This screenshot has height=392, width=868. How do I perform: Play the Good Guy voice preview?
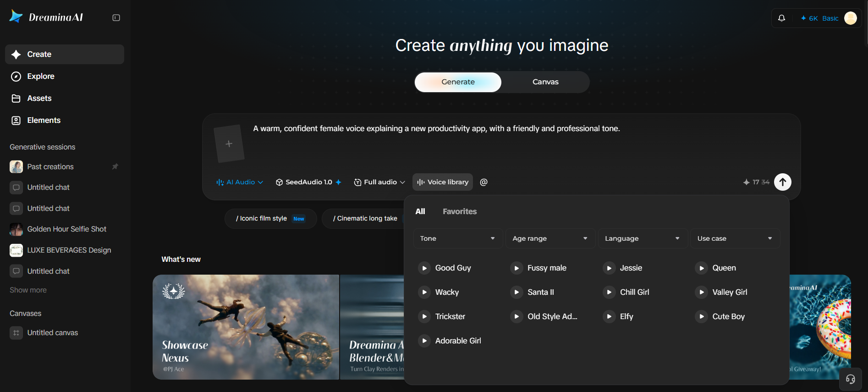pyautogui.click(x=424, y=268)
